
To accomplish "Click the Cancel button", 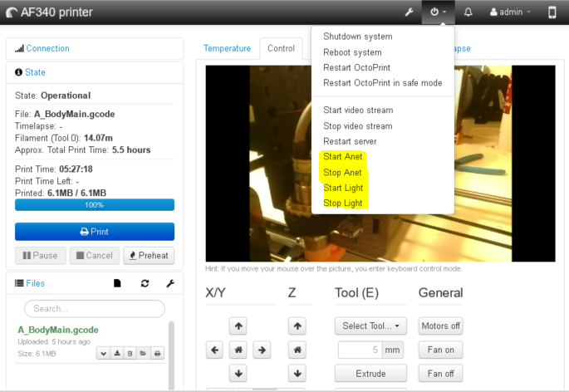I will click(95, 256).
